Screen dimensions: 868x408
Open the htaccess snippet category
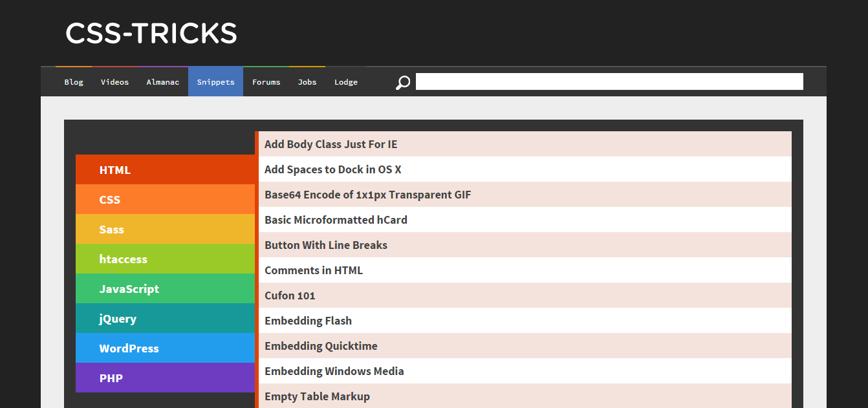pos(165,259)
